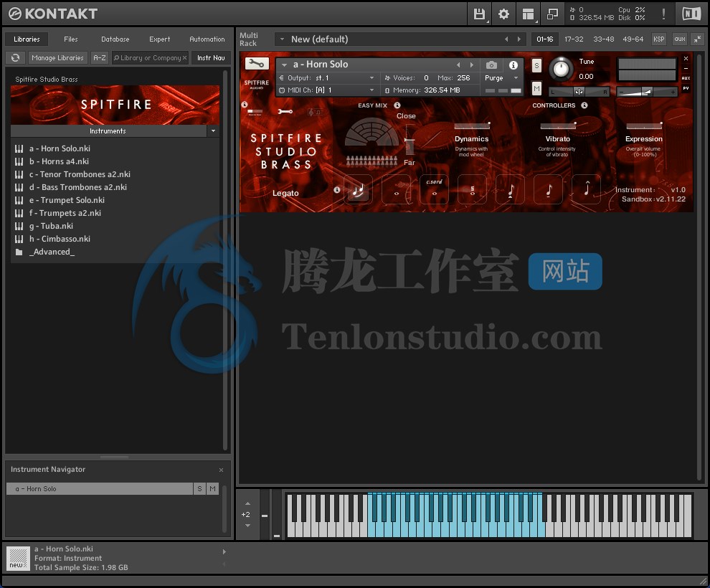Select a - Horn Solo in Instrument Navigator

pyautogui.click(x=100, y=489)
